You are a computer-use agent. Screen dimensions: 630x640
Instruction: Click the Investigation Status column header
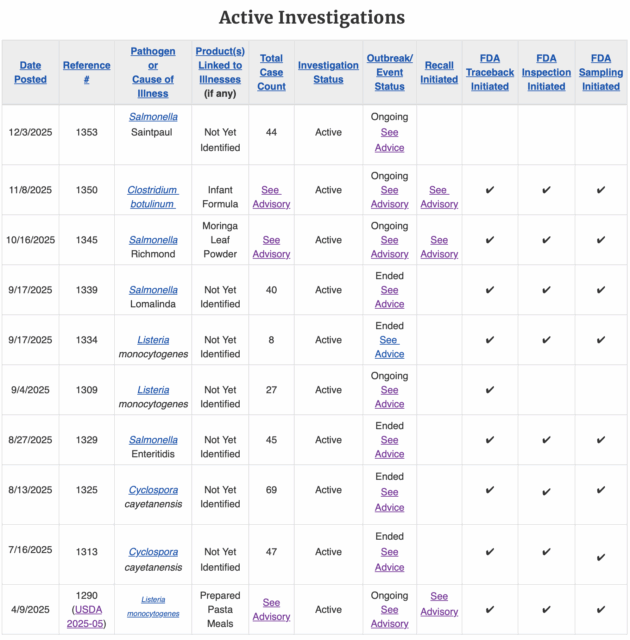click(328, 72)
